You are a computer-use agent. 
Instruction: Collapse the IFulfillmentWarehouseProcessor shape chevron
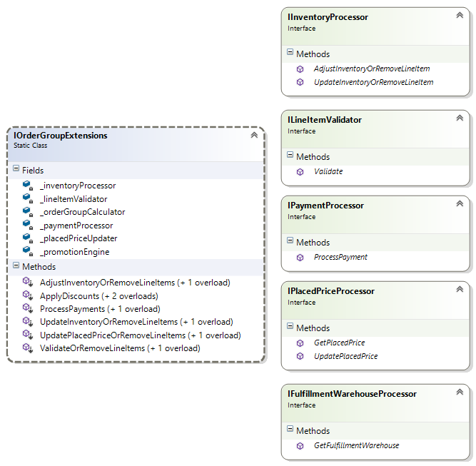pos(460,392)
